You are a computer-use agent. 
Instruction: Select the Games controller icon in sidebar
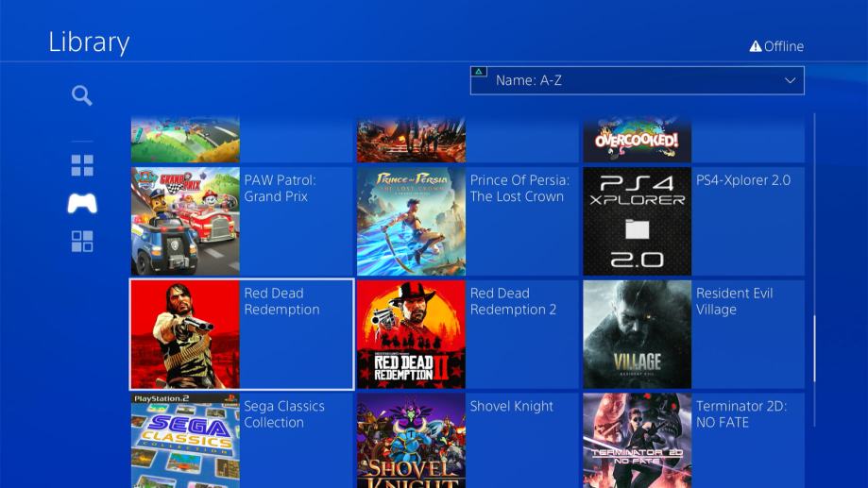tap(82, 203)
